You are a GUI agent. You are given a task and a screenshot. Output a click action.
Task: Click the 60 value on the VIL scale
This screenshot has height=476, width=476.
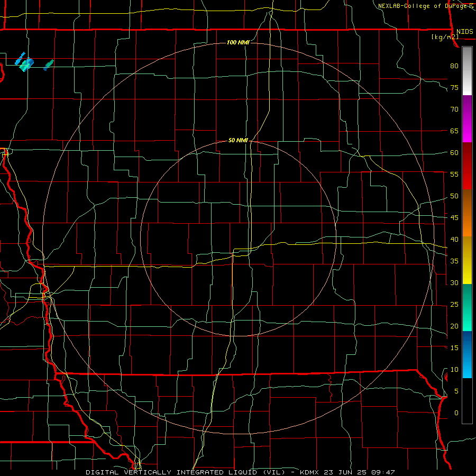point(454,152)
